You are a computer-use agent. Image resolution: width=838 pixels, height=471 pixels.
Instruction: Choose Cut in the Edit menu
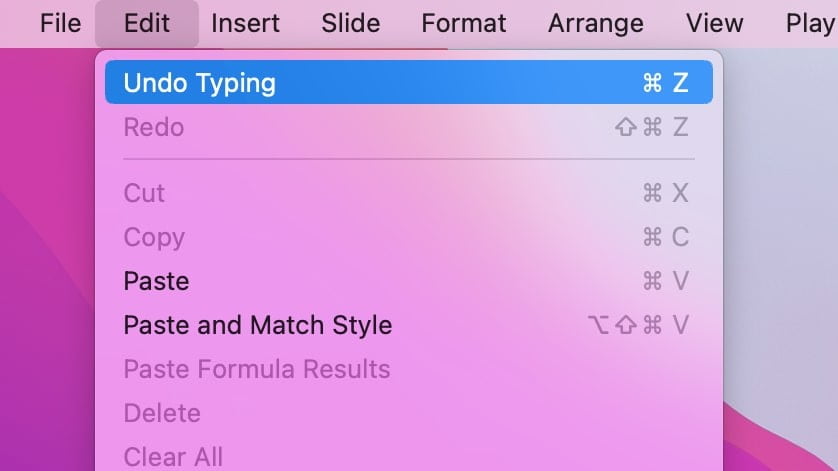tap(409, 192)
